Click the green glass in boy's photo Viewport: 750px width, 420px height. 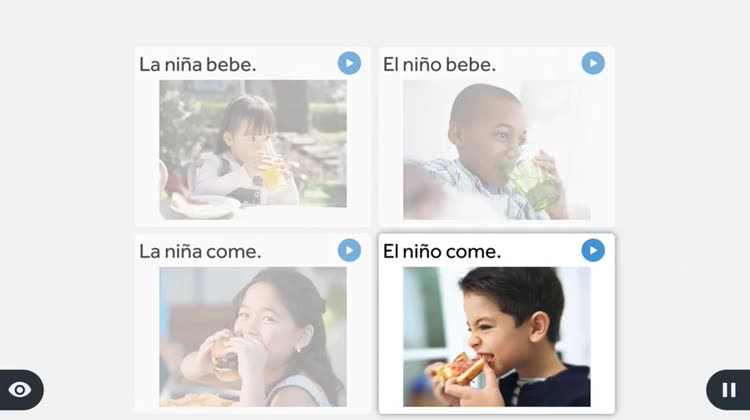click(533, 182)
